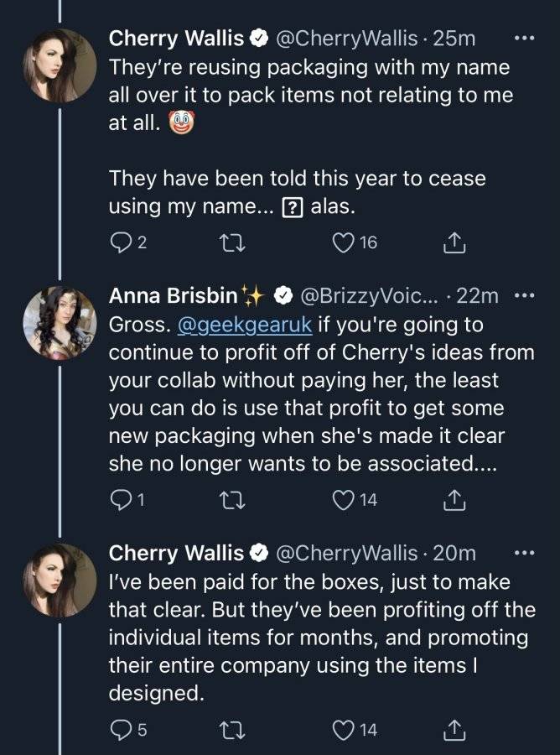The width and height of the screenshot is (560, 755).
Task: Open more options on Anna Brisbin's tweet
Action: pyautogui.click(x=525, y=295)
